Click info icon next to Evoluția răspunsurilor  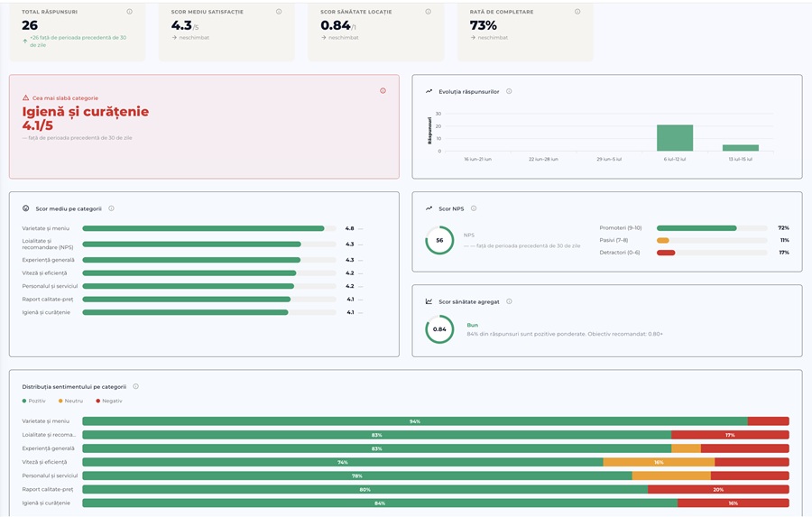click(509, 91)
